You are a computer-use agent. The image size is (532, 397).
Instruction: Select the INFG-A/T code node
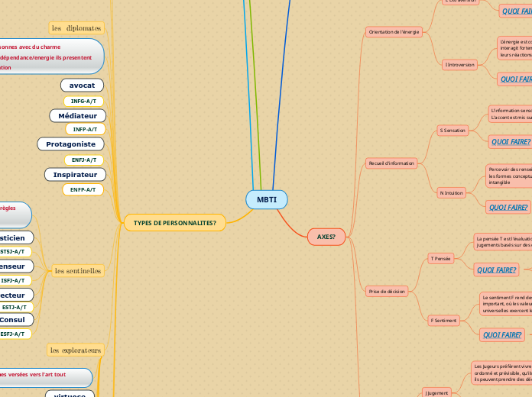click(83, 101)
